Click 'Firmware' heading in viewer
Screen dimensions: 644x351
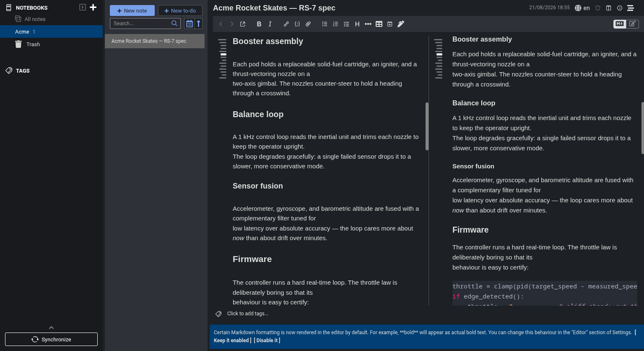470,230
